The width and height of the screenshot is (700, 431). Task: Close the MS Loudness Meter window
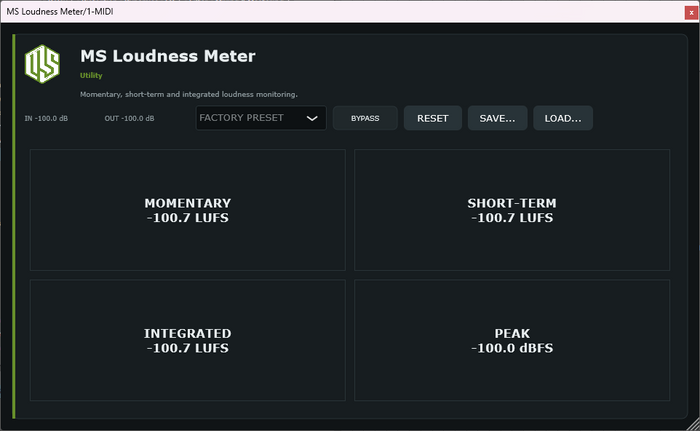[x=692, y=13]
